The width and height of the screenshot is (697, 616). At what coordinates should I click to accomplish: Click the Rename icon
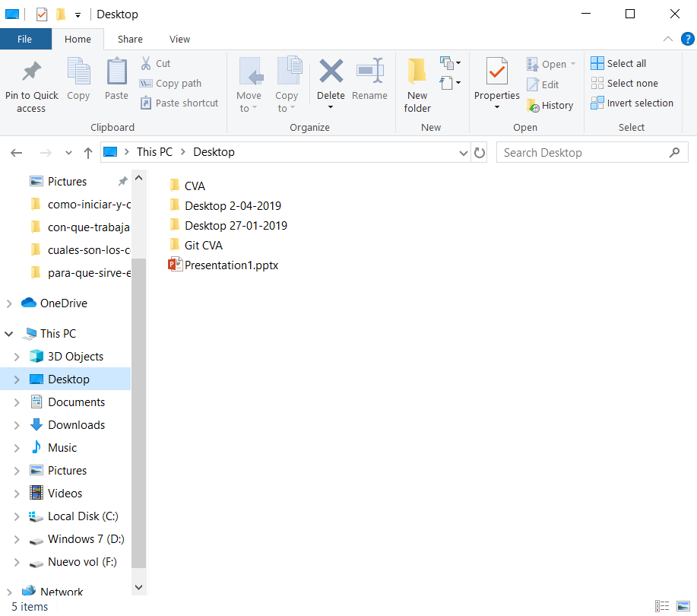(x=370, y=70)
